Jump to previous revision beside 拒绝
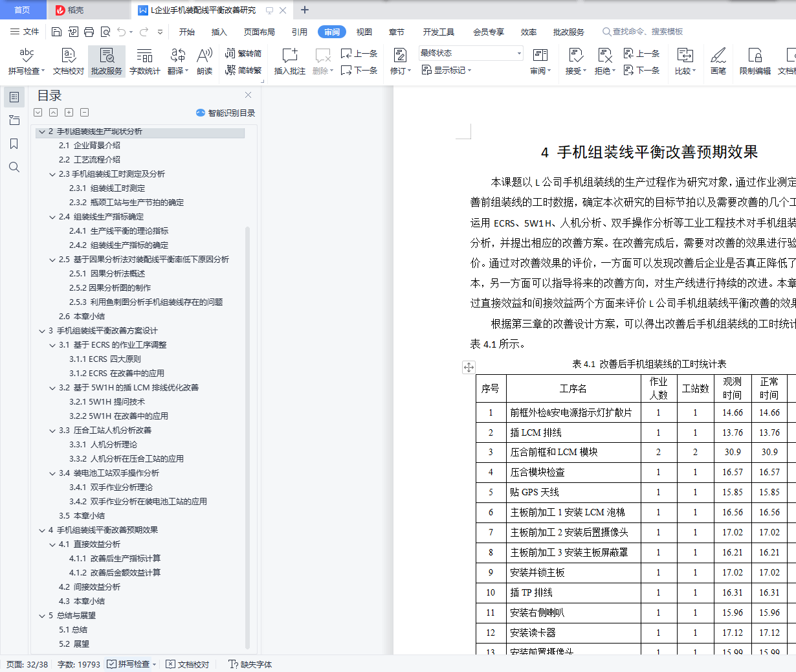Screen dimensions: 796x672 (x=641, y=53)
